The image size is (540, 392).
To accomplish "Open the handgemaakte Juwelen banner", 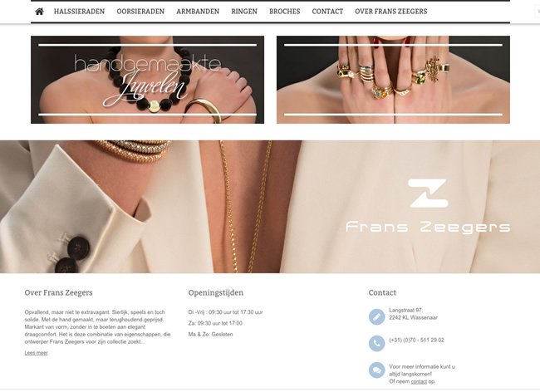I will [147, 80].
